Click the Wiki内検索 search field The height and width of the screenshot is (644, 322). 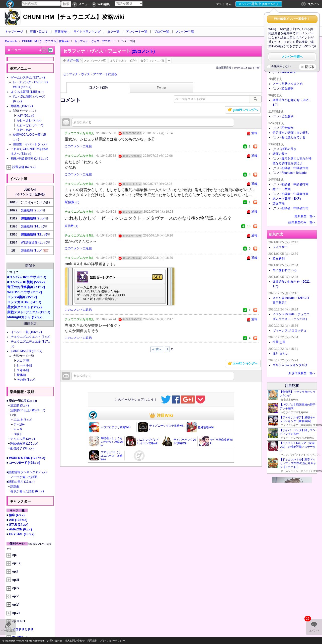[41, 4]
